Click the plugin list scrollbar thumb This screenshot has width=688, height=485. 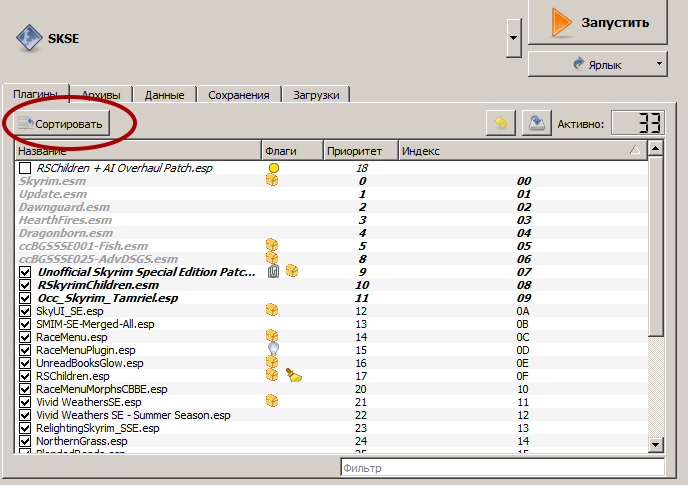656,246
